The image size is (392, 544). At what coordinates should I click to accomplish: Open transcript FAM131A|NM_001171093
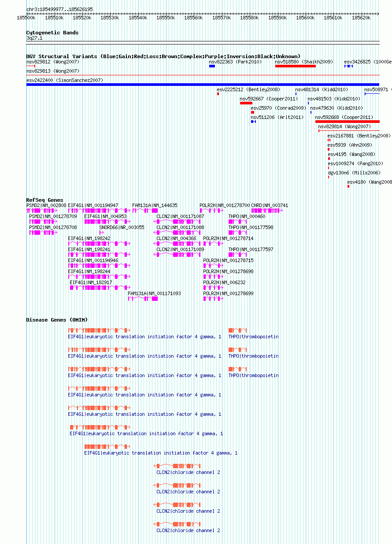pyautogui.click(x=154, y=294)
